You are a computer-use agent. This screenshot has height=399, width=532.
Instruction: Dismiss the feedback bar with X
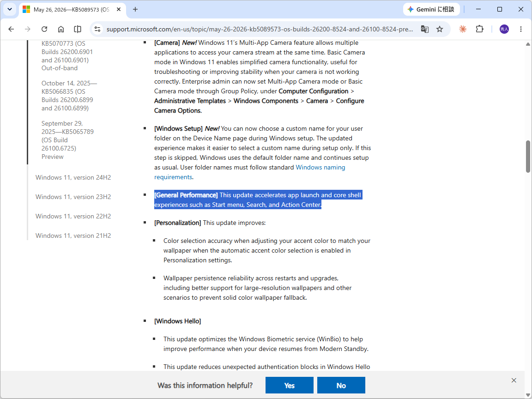514,381
